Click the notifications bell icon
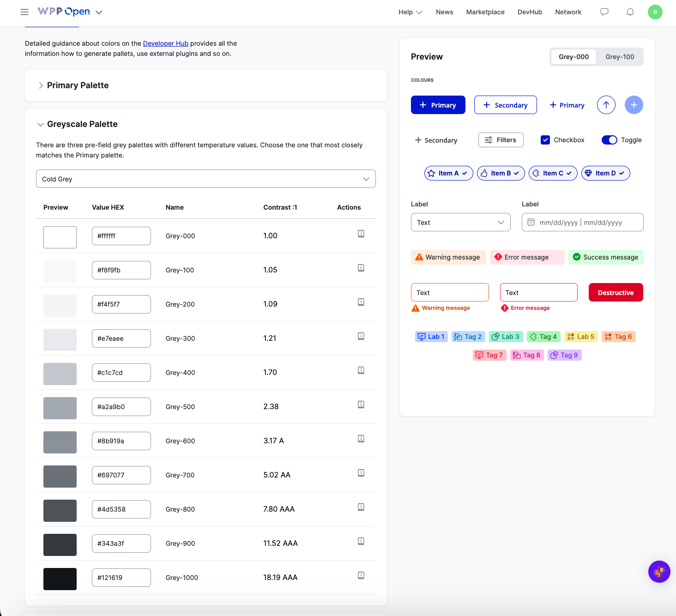Image resolution: width=676 pixels, height=616 pixels. [x=630, y=12]
